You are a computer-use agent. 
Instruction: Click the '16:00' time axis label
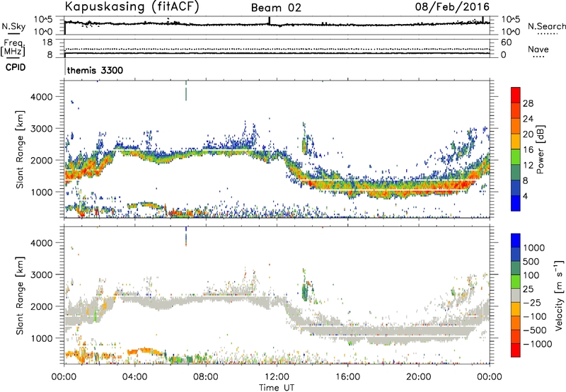coord(347,377)
